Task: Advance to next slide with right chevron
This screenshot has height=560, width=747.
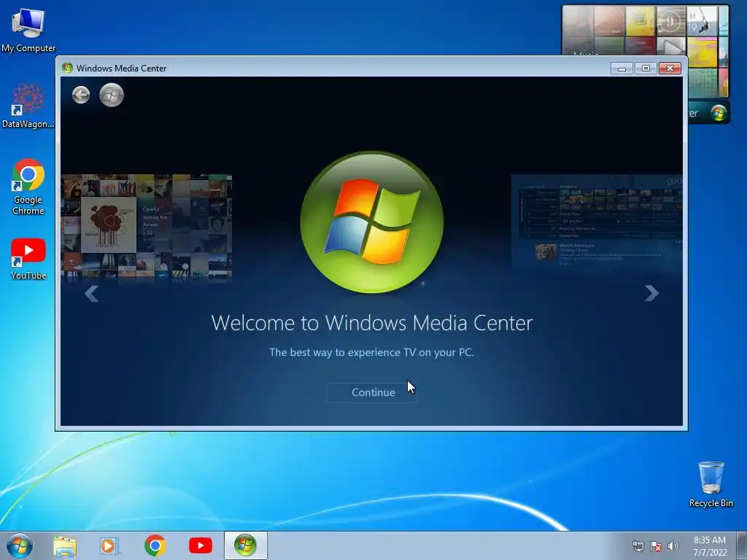Action: [651, 293]
